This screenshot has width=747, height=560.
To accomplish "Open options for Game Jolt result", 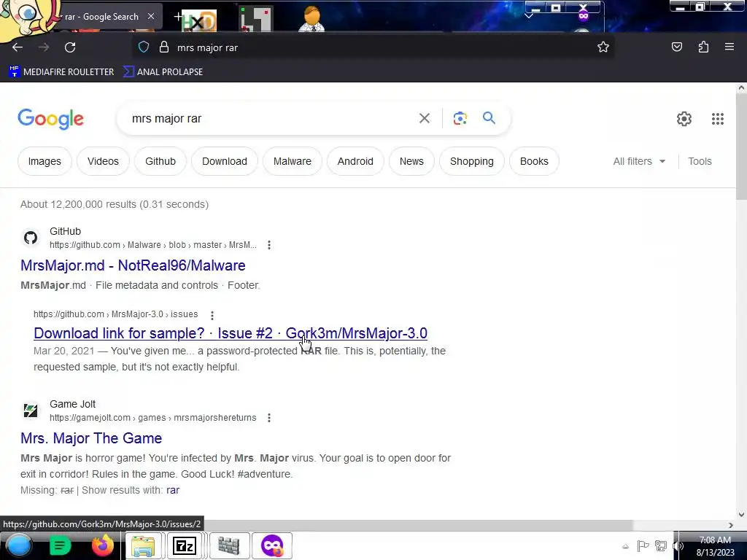I will pyautogui.click(x=269, y=418).
